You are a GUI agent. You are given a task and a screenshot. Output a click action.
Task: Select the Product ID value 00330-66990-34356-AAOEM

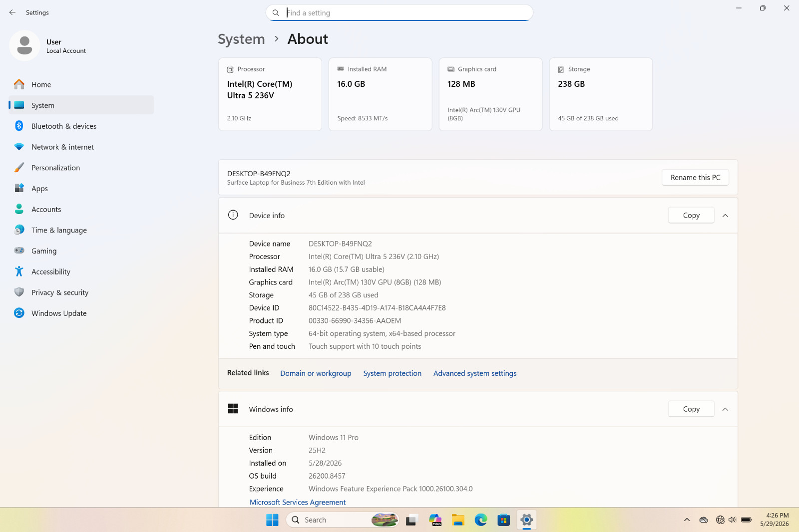point(355,321)
